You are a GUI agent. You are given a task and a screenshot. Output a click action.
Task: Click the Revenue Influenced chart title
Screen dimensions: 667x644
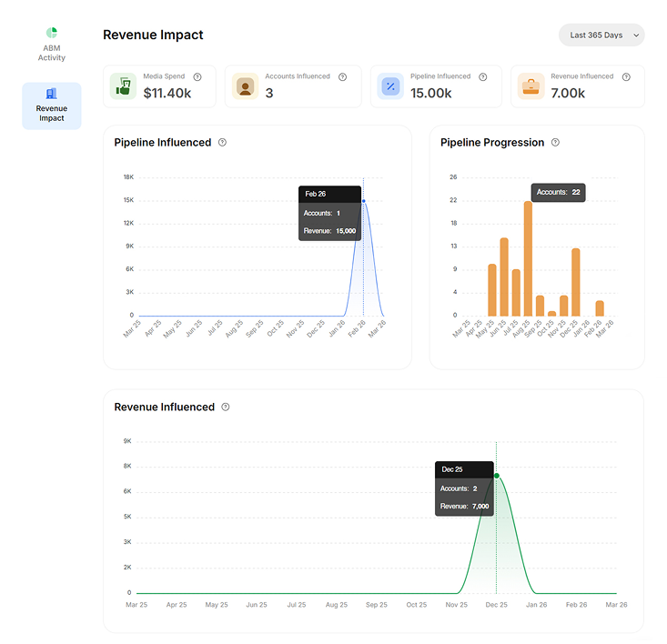164,407
